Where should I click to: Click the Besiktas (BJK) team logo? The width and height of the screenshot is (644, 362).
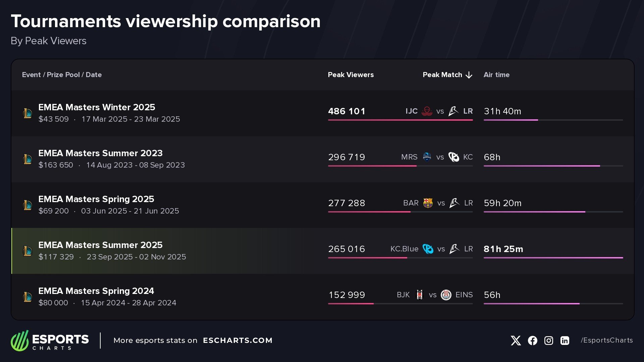[x=419, y=295]
